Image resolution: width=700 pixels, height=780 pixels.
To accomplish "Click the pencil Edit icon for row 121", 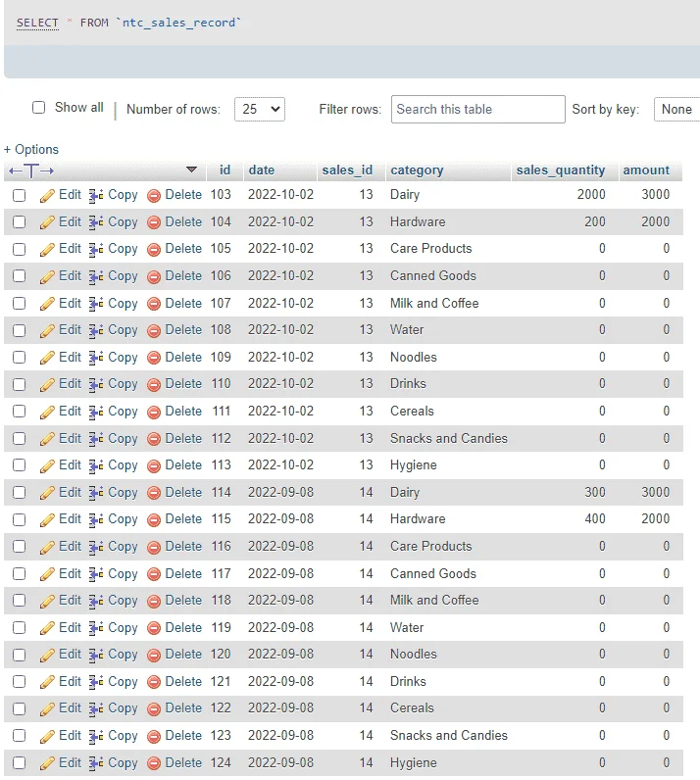I will 47,682.
